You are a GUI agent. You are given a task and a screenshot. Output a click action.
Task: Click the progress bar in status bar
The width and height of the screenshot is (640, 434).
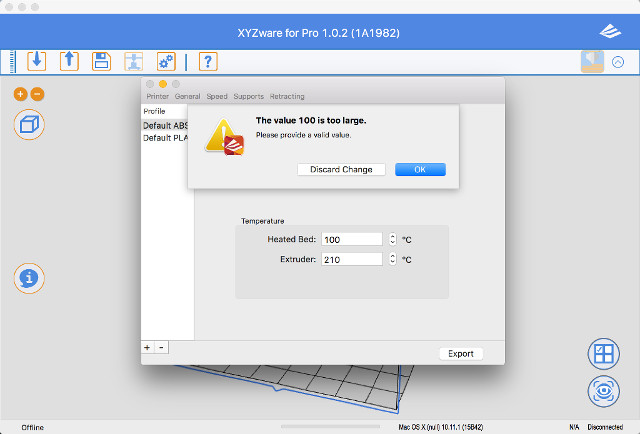pos(331,427)
